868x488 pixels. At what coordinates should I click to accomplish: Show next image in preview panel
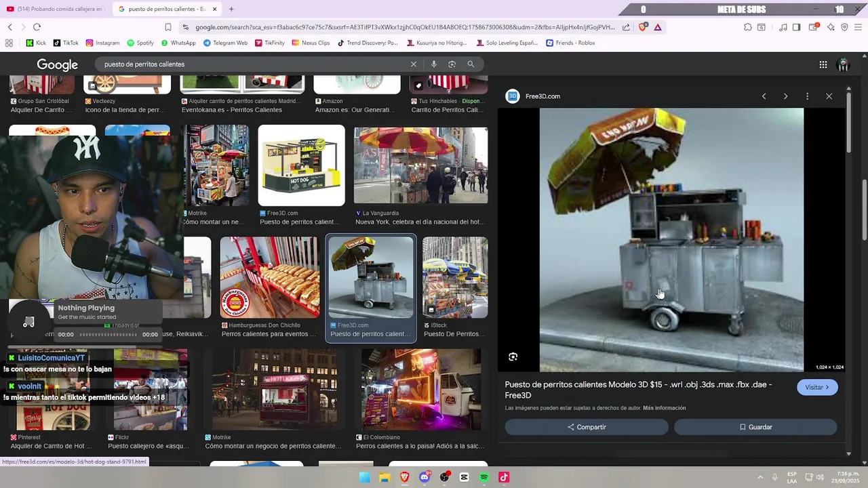pos(786,96)
